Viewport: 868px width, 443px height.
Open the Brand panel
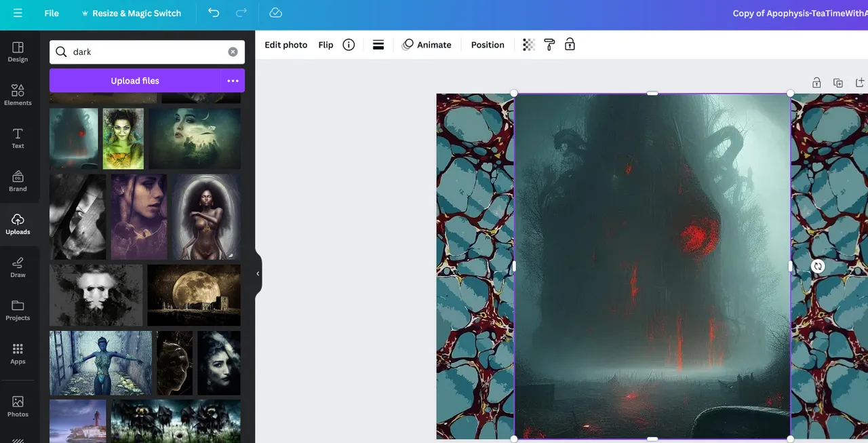click(18, 181)
